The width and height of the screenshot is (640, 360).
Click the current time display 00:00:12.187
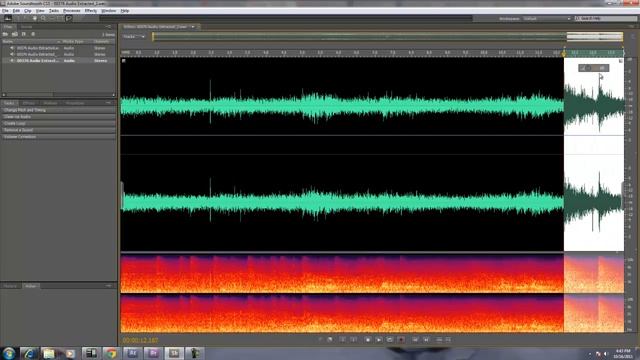point(140,340)
